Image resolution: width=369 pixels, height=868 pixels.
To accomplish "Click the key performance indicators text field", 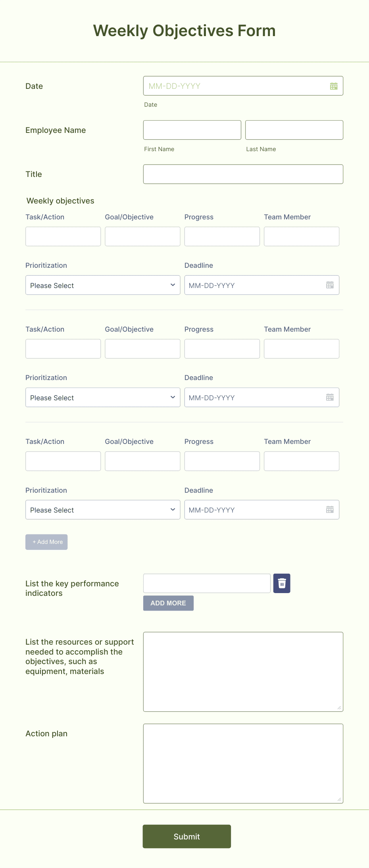I will [x=206, y=583].
